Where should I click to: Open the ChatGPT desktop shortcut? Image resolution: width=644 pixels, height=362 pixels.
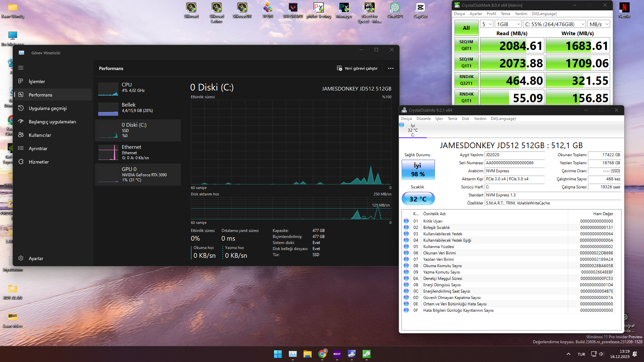point(395,10)
